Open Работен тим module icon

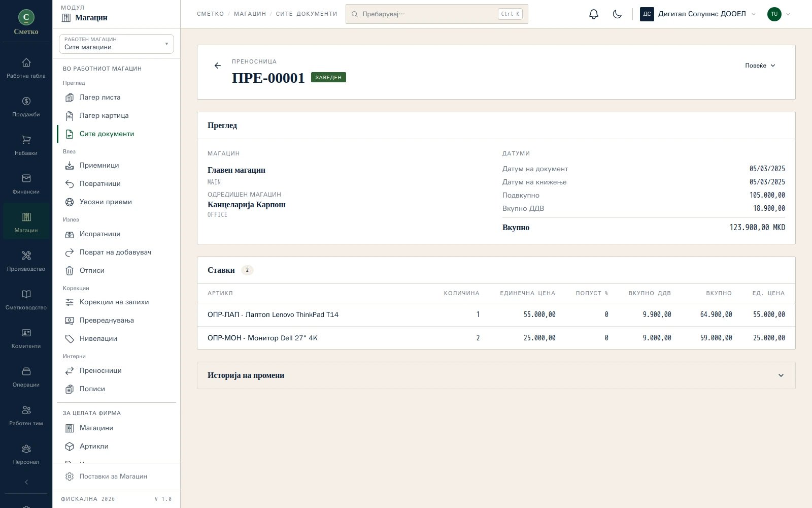tap(26, 416)
